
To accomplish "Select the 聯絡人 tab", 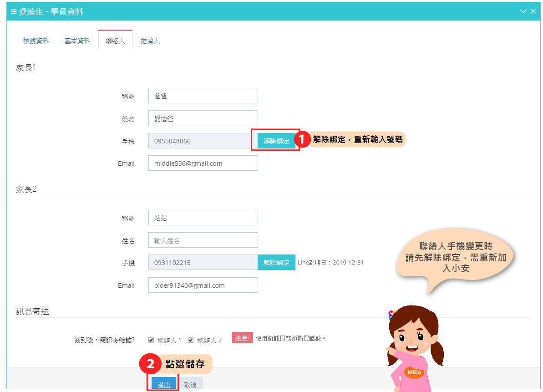I will pos(115,41).
